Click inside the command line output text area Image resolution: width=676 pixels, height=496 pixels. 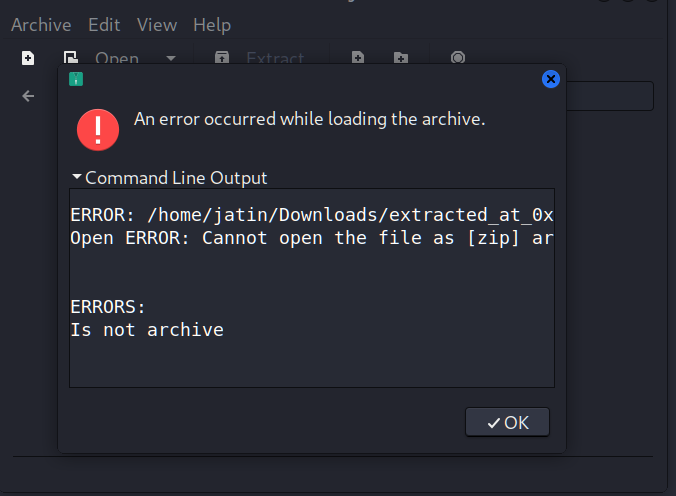(x=312, y=288)
